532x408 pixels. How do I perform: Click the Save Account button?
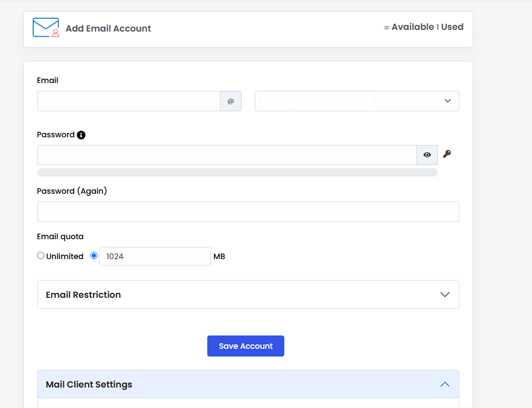(x=245, y=346)
